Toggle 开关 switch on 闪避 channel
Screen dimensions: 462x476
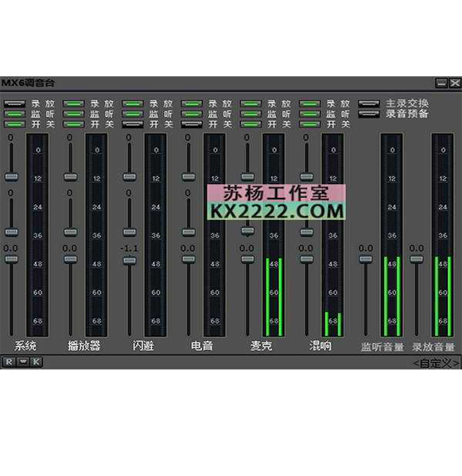click(x=133, y=124)
